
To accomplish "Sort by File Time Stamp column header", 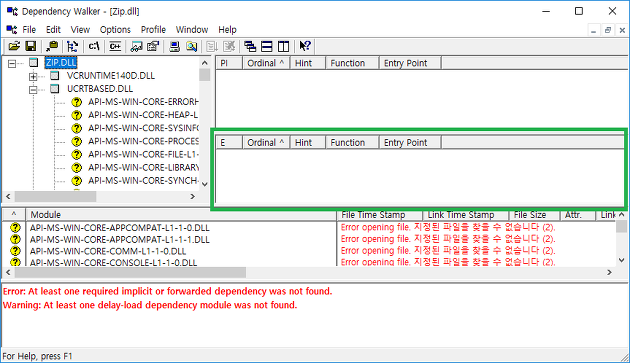I will point(380,215).
